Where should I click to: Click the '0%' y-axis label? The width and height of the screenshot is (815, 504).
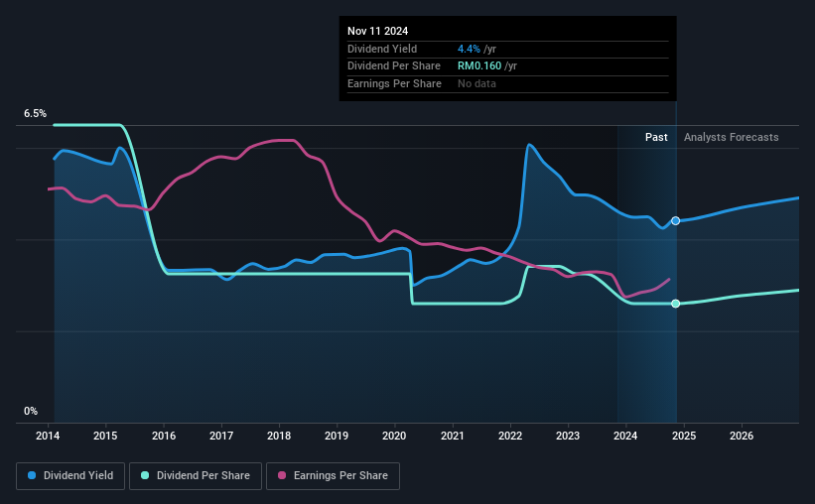(x=31, y=411)
